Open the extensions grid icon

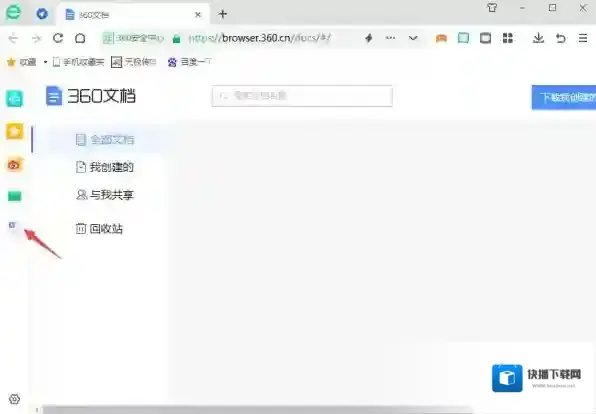coord(508,38)
